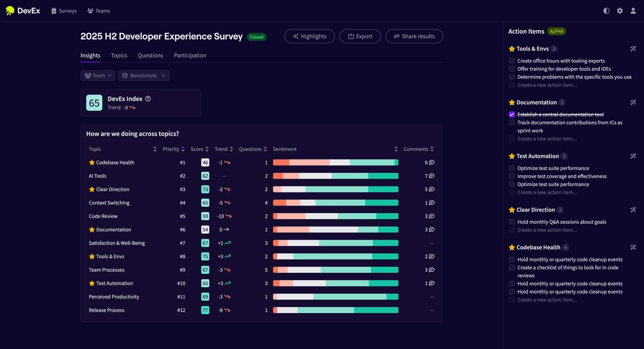Viewport: 644px width, 349px height.
Task: Open settings via the gear icon
Action: point(620,11)
